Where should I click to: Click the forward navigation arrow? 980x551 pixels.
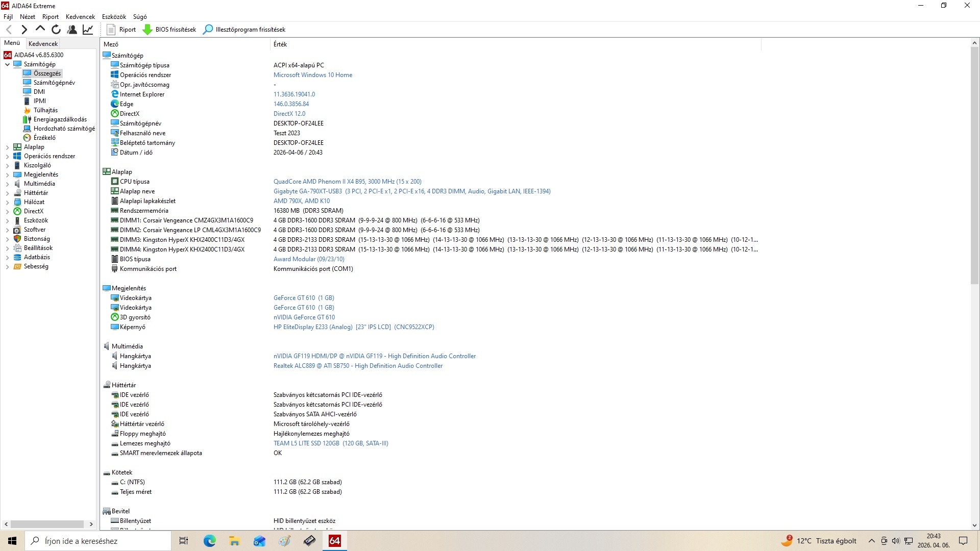click(24, 30)
